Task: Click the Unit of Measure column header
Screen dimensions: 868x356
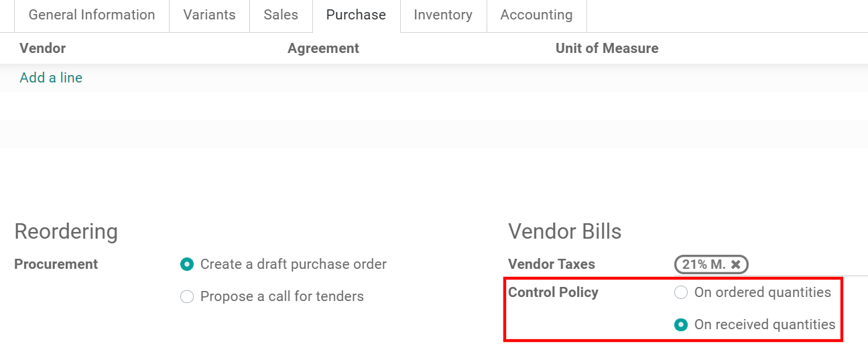Action: [607, 48]
